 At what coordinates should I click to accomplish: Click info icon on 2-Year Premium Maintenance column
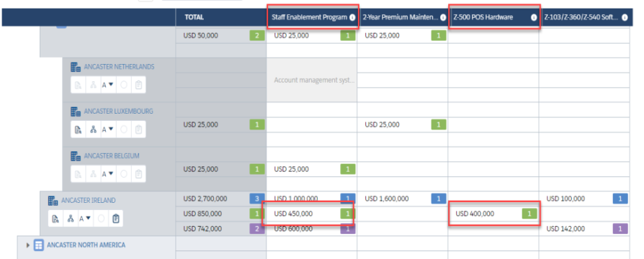click(443, 18)
